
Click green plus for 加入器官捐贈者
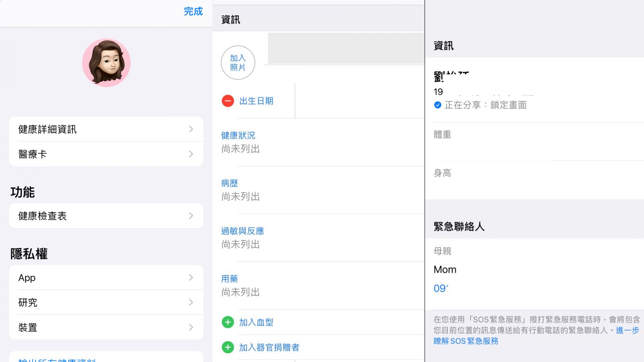pos(228,347)
